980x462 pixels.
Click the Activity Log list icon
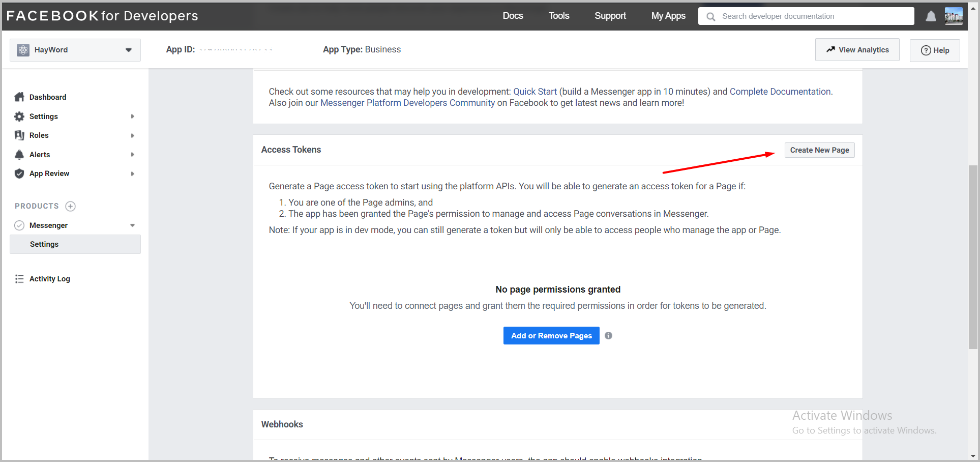tap(19, 279)
